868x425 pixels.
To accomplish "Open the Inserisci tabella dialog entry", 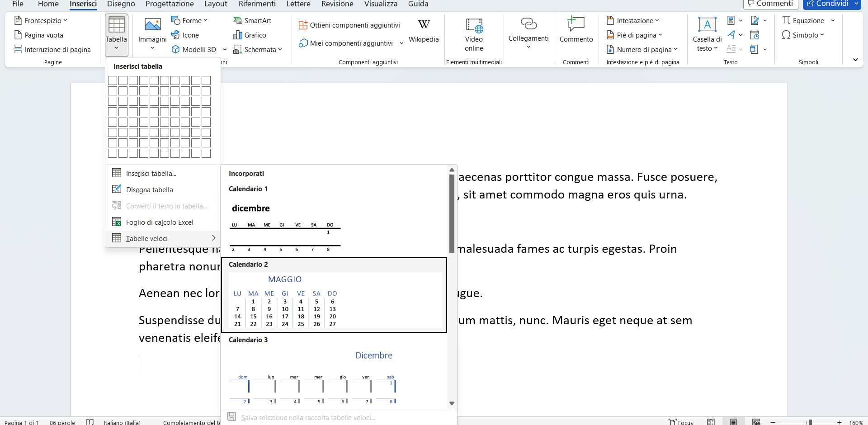I will tap(151, 174).
